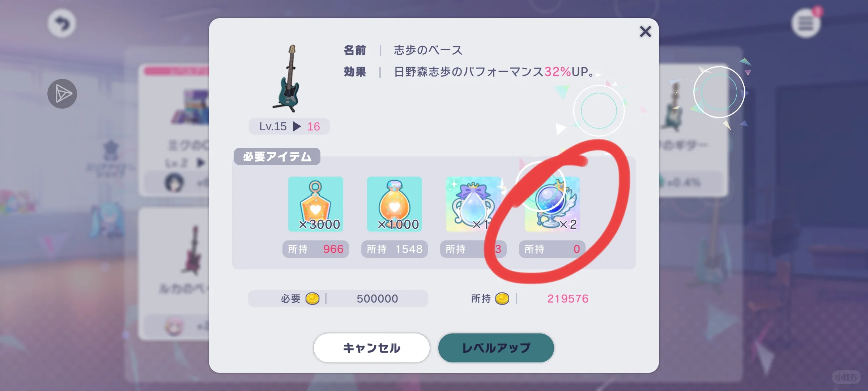Select the blue orb globe ×2 item

[x=552, y=204]
